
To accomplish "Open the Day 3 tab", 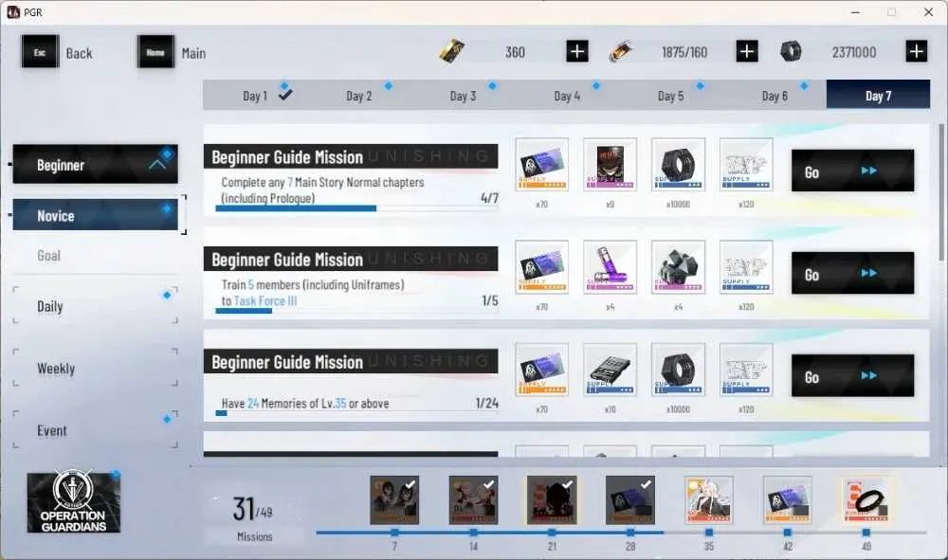I will coord(464,96).
